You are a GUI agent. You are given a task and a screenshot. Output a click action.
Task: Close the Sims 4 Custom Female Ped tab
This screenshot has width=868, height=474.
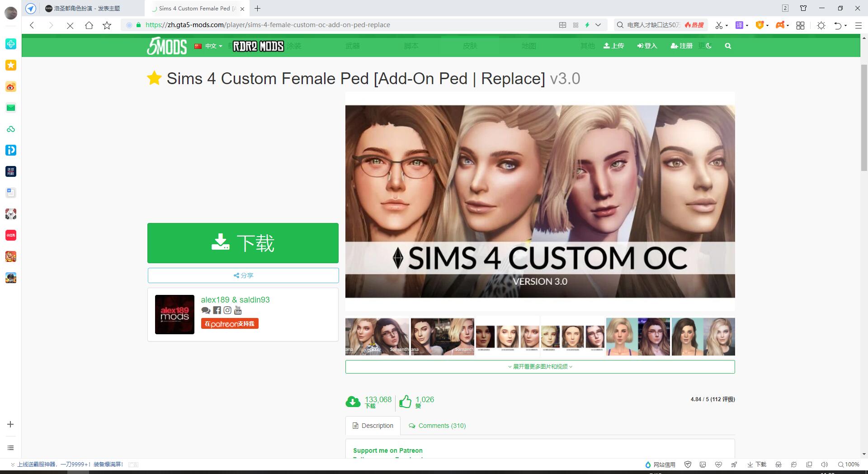(x=242, y=9)
